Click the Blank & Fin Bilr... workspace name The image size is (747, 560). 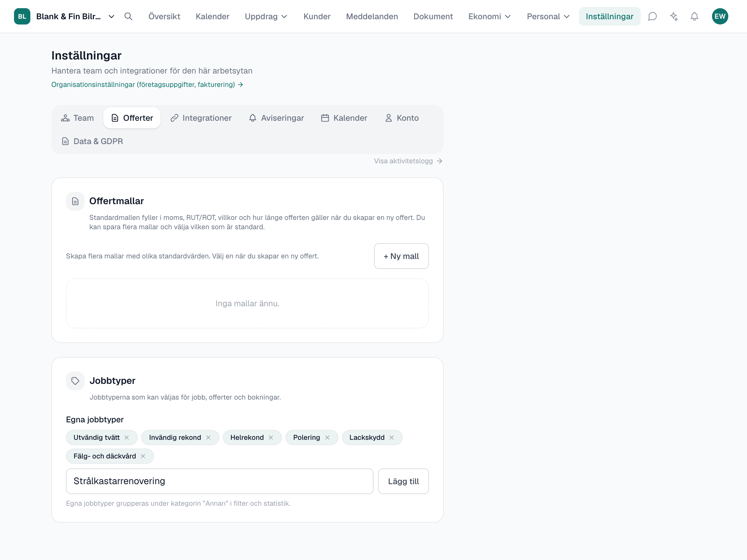(68, 16)
